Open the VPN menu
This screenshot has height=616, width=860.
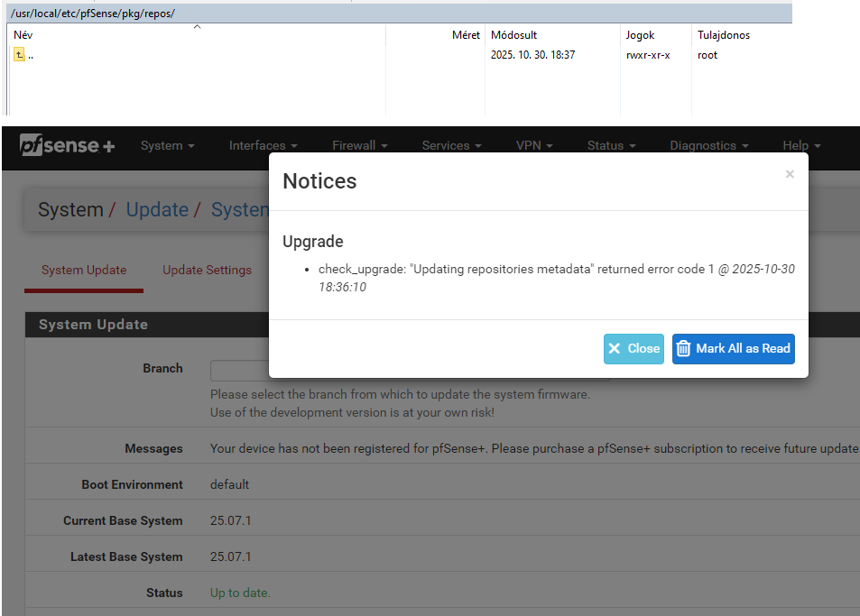pyautogui.click(x=533, y=145)
